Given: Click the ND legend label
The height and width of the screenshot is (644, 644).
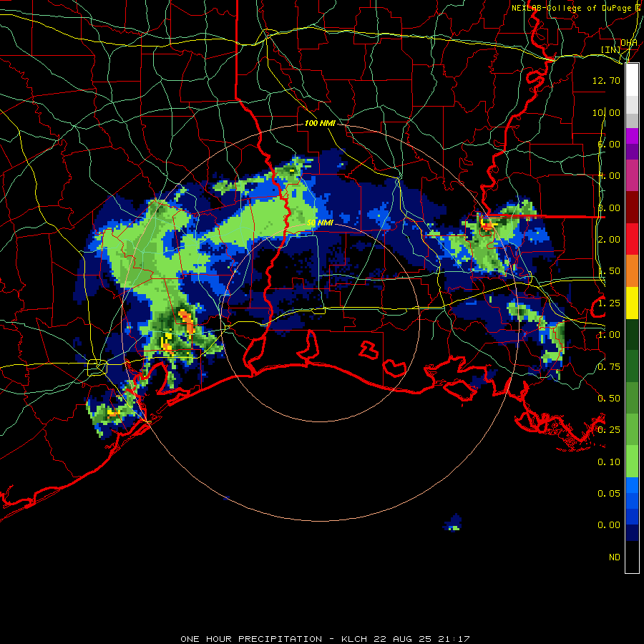Looking at the screenshot, I should [615, 557].
